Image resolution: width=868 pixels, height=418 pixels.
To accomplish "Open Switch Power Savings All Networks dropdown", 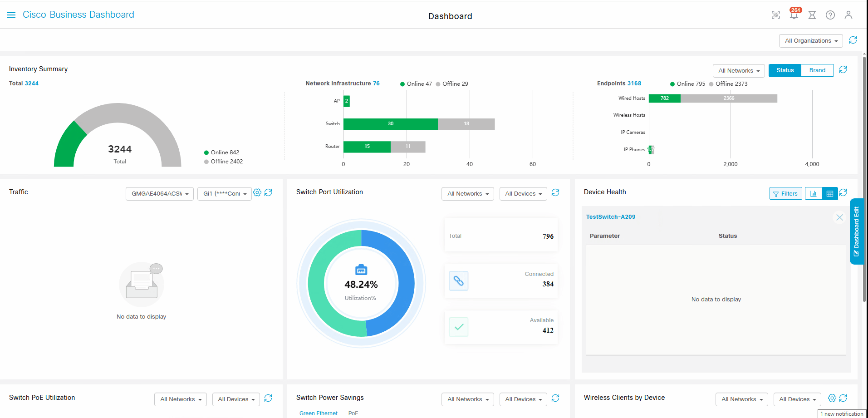I will click(x=468, y=399).
